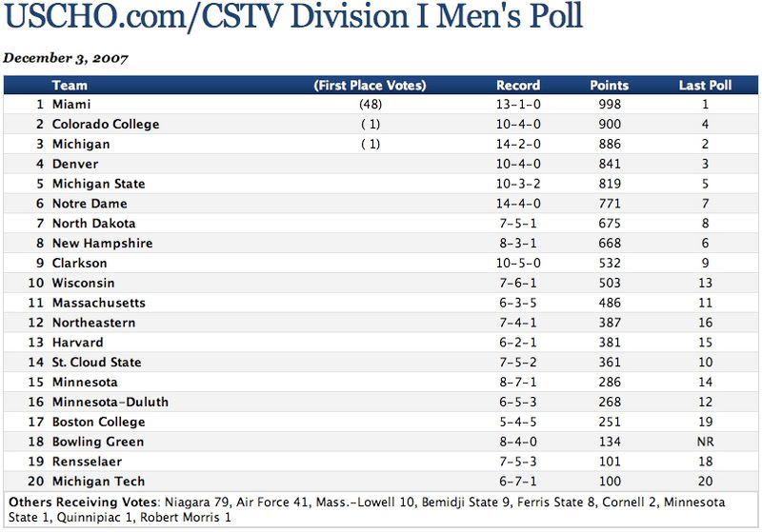Select the North Dakota team name
Image resolution: width=762 pixels, height=532 pixels.
click(x=93, y=224)
